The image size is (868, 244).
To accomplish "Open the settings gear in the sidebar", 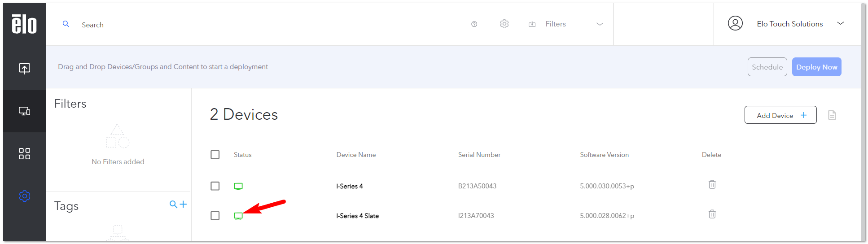I will coord(24,196).
